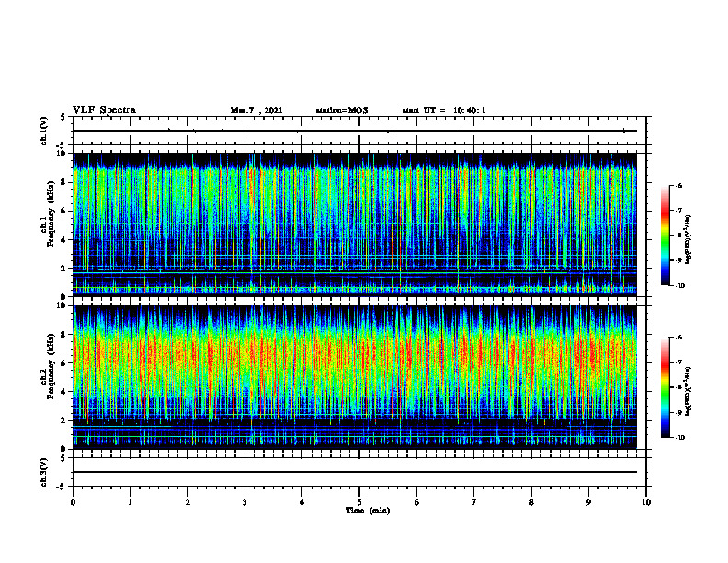Click the ch.3 voltage waveform trace
The height and width of the screenshot is (563, 728).
pyautogui.click(x=355, y=472)
